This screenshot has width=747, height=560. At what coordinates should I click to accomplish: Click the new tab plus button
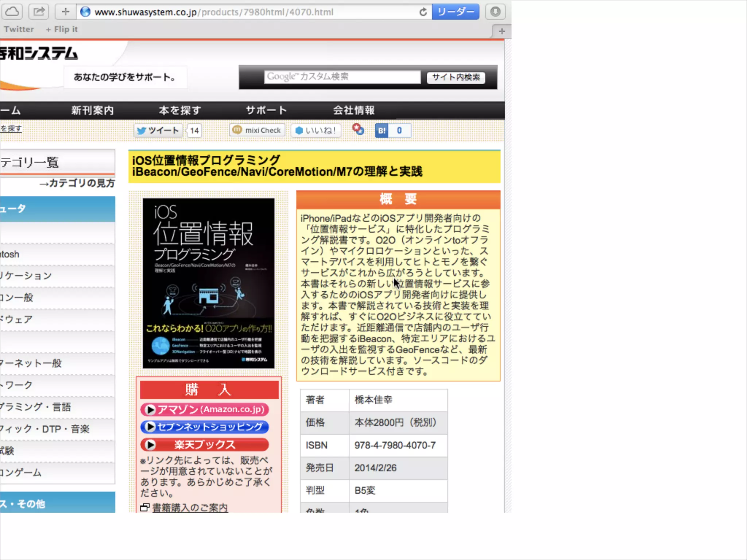click(x=502, y=31)
